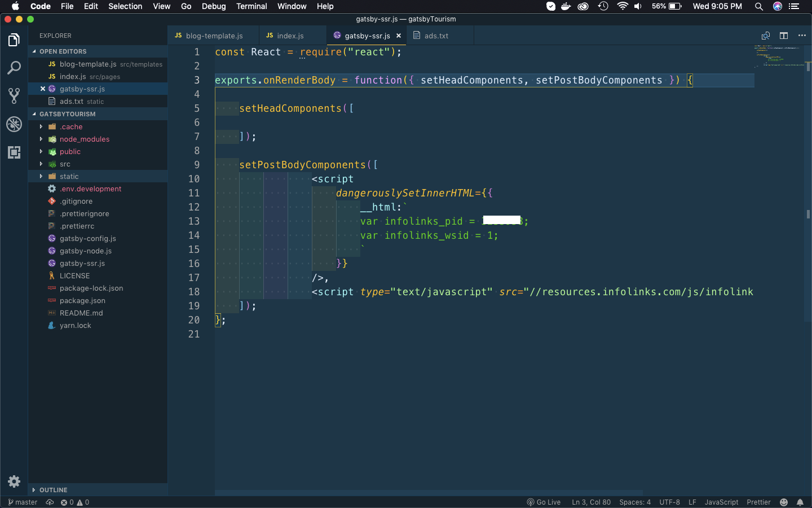The image size is (812, 508).
Task: Click the split editor icon
Action: pos(784,36)
